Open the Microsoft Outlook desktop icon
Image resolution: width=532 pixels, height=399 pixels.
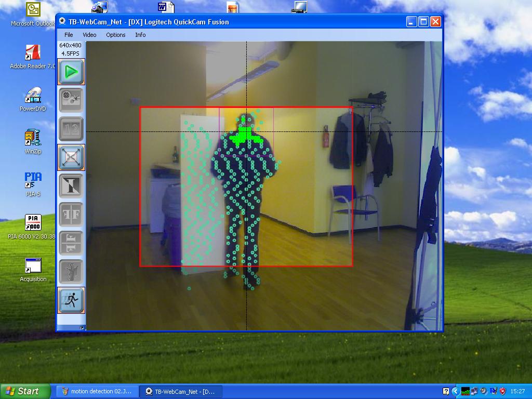coord(33,14)
